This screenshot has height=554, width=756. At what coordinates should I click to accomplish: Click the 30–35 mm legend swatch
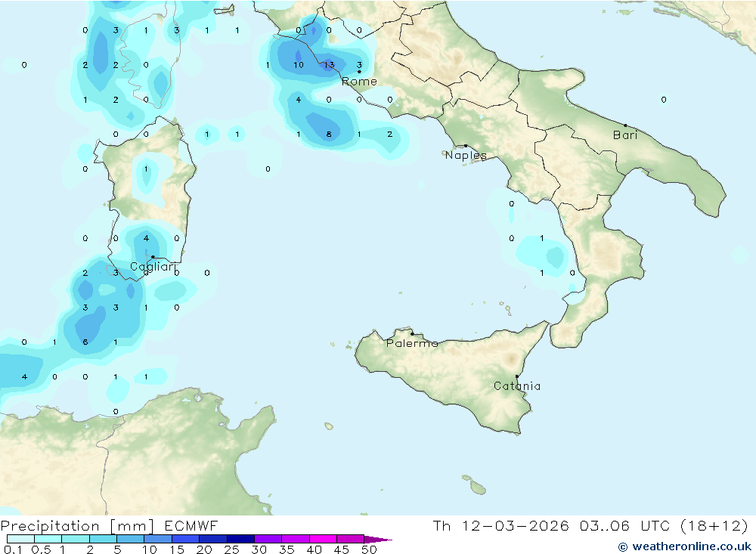click(268, 539)
